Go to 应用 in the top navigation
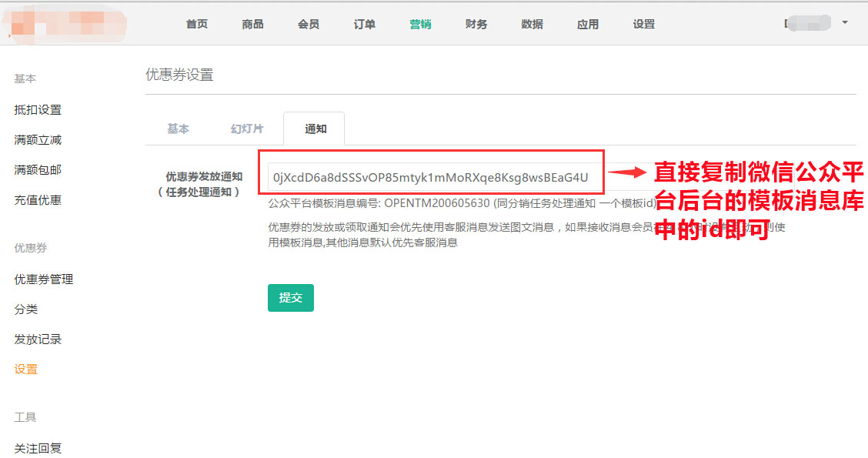This screenshot has width=868, height=458. 588,24
